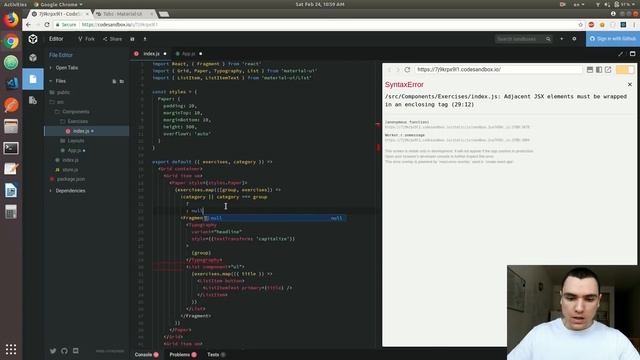
Task: Click the new file icon in Files header
Action: click(114, 81)
